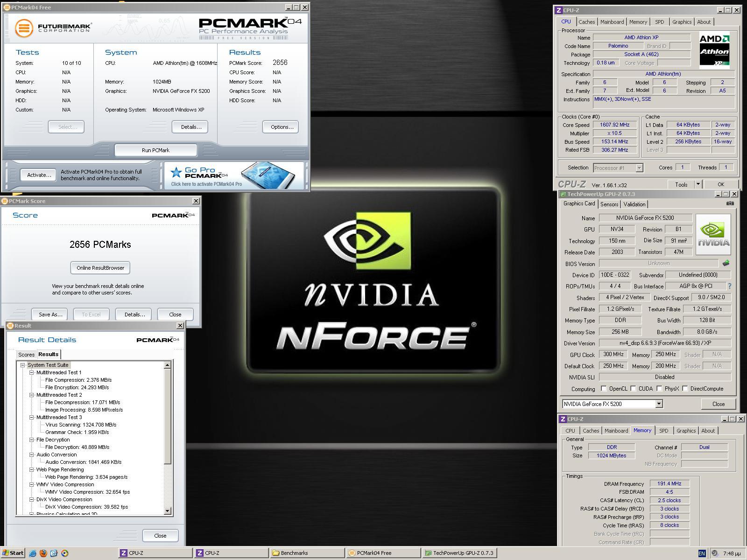Click the CPU-Z Memory window title bar icon
Image resolution: width=747 pixels, height=560 pixels.
coord(563,419)
